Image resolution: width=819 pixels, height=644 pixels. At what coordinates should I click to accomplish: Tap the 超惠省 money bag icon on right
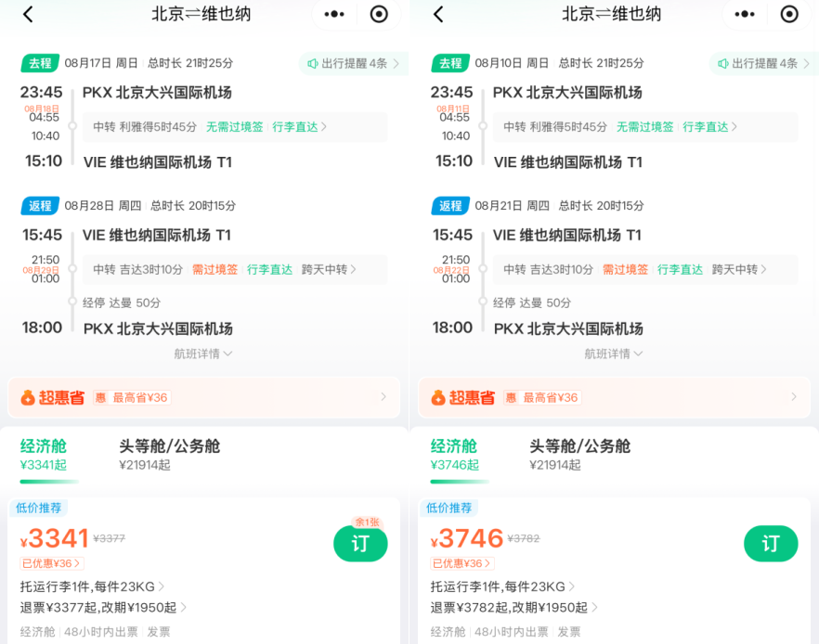tap(438, 398)
